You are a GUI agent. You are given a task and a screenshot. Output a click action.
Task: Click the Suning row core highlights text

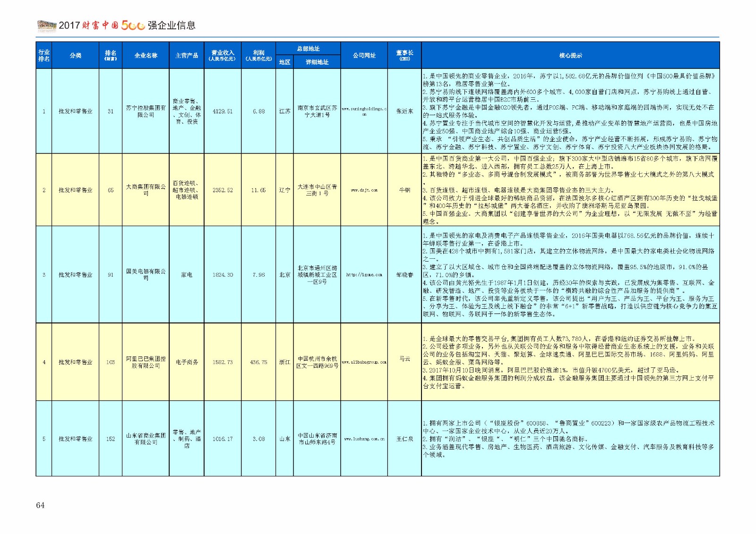pyautogui.click(x=570, y=111)
